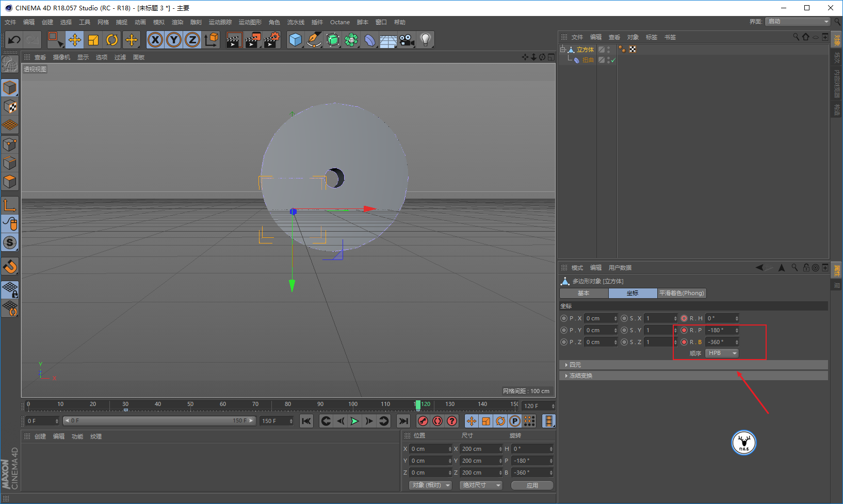Click the Undo arrow icon
Screen dimensions: 843x504
point(14,40)
